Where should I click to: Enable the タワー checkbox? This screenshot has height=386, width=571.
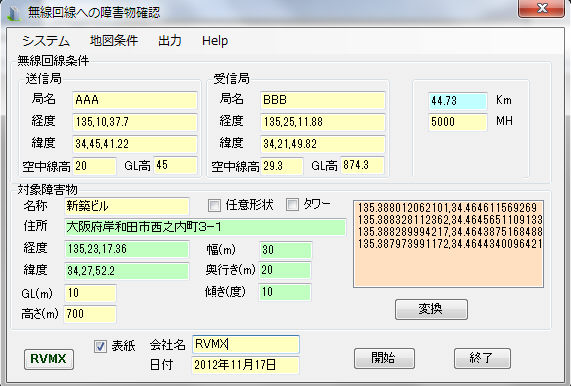click(292, 205)
